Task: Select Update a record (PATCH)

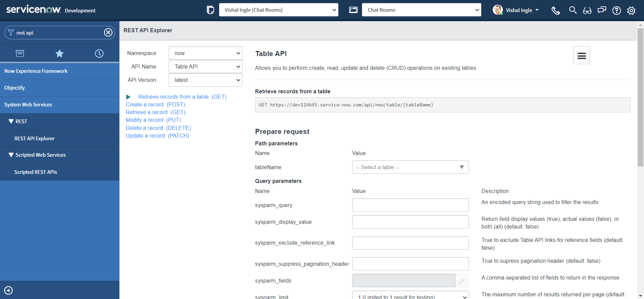Action: point(157,136)
